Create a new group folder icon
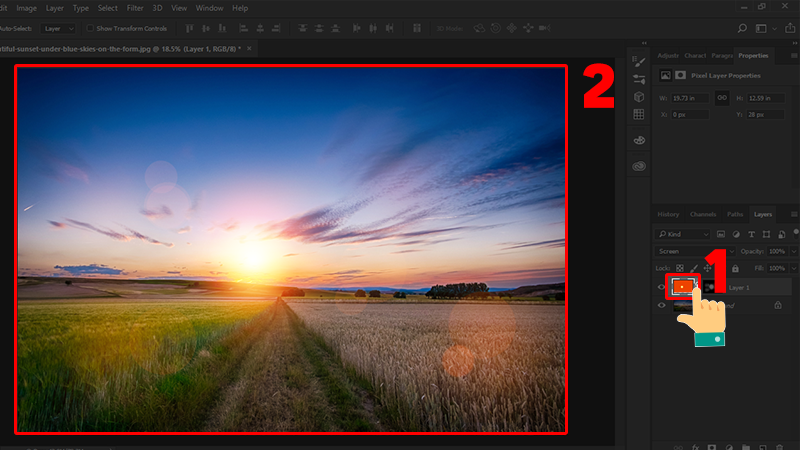The image size is (800, 450). coord(745,447)
